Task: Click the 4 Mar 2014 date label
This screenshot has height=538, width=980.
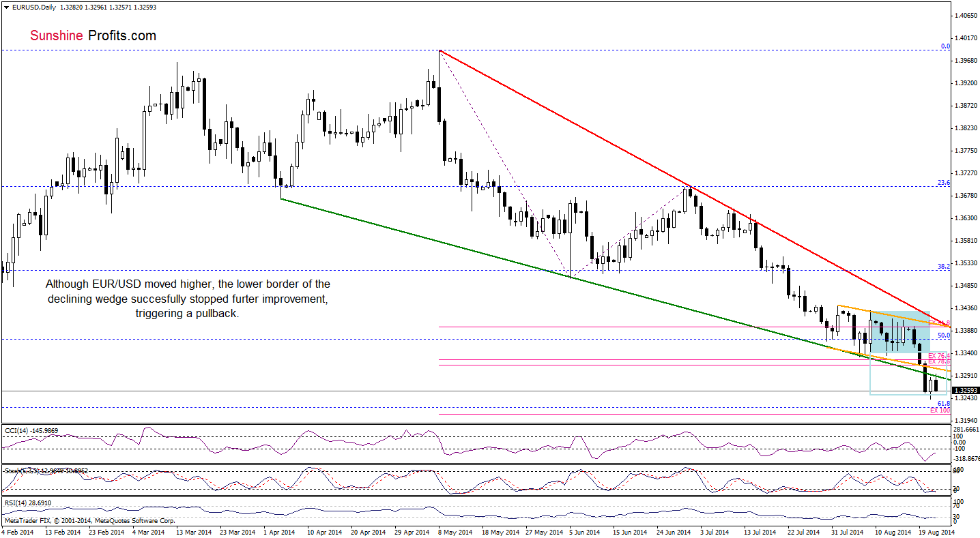Action: (148, 531)
